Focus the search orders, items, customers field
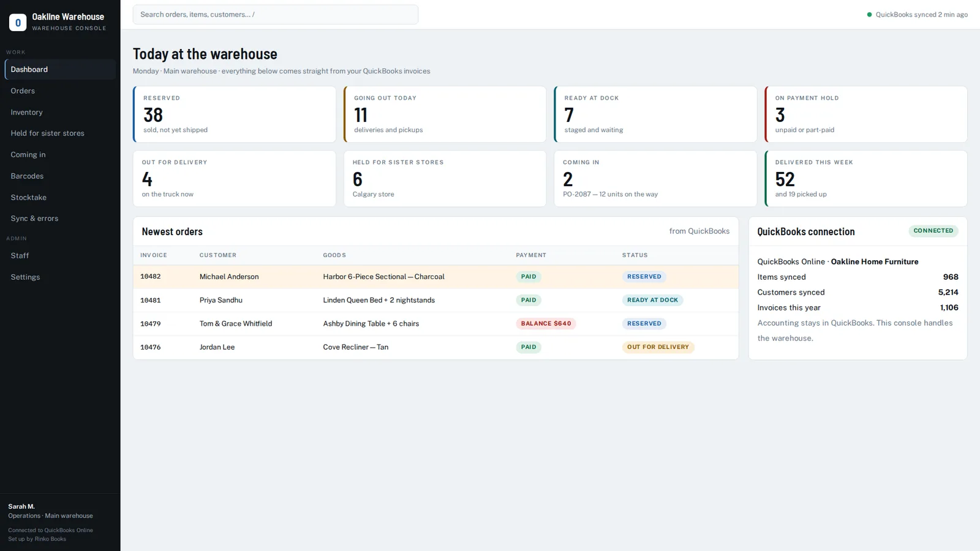Viewport: 980px width, 551px height. coord(276,15)
